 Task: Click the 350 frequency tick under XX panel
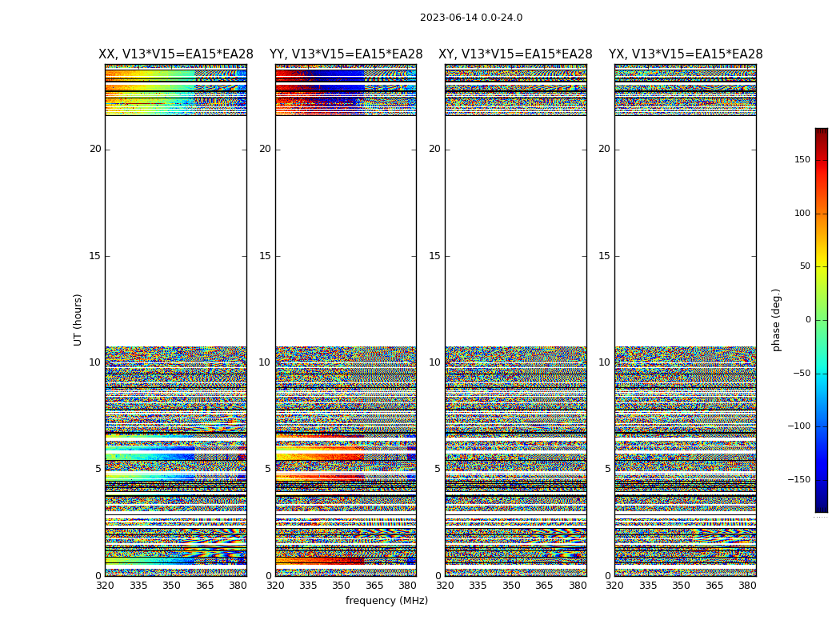click(x=171, y=586)
